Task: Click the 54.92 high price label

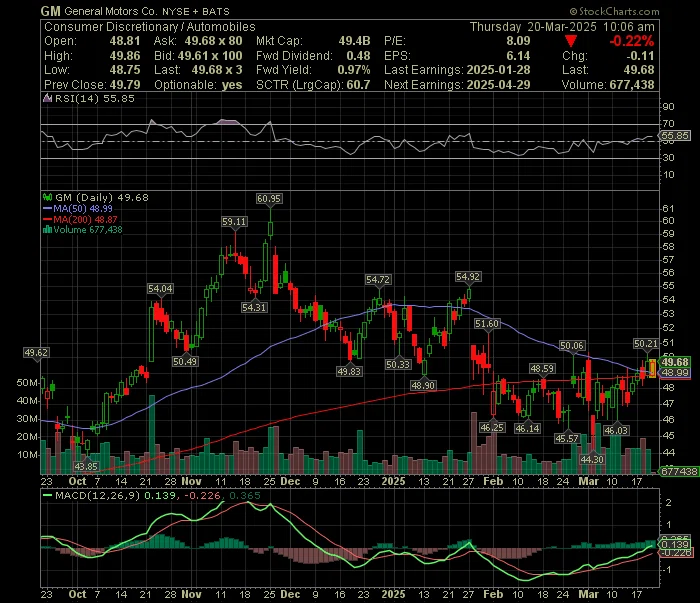Action: coord(468,277)
